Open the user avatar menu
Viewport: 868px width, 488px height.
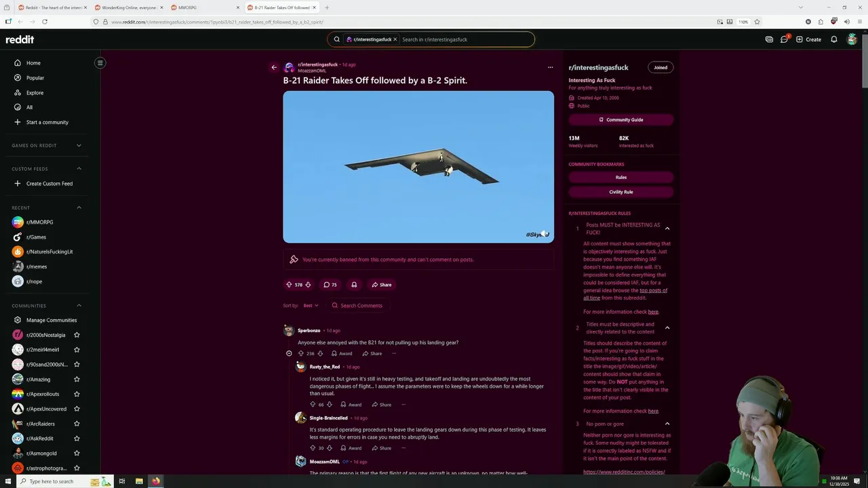(852, 39)
